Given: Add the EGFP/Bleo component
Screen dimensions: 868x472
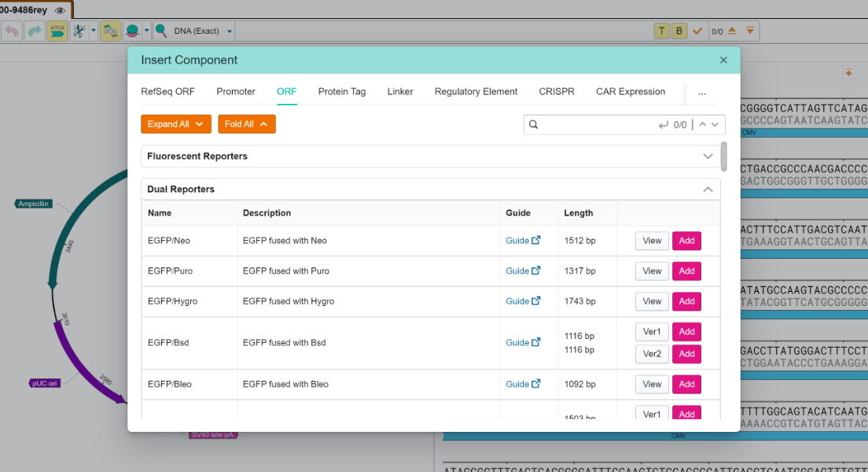Looking at the screenshot, I should (x=686, y=384).
